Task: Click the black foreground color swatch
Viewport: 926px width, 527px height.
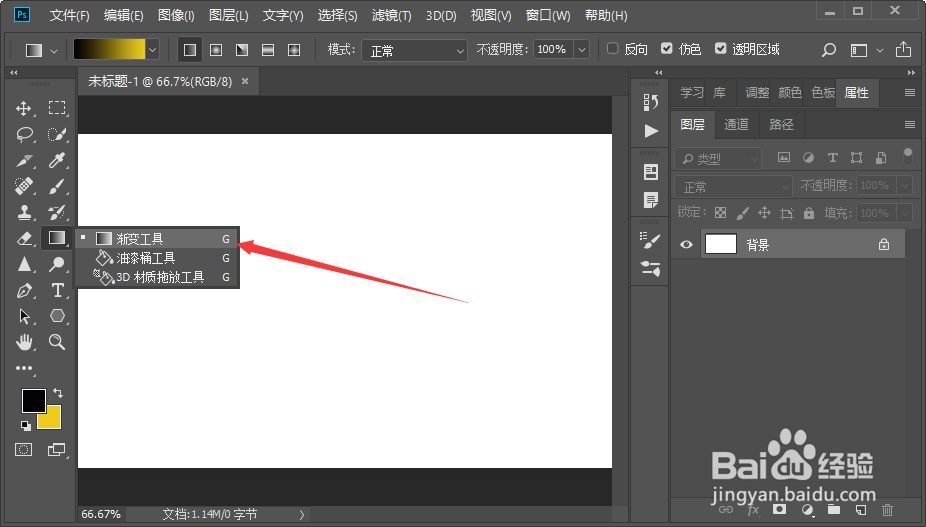Action: [x=32, y=400]
